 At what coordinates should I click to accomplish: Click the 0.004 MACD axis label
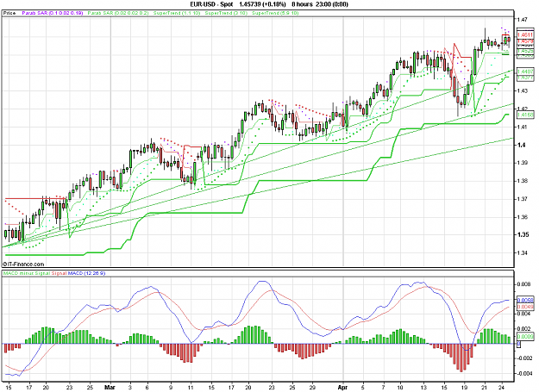tap(523, 314)
